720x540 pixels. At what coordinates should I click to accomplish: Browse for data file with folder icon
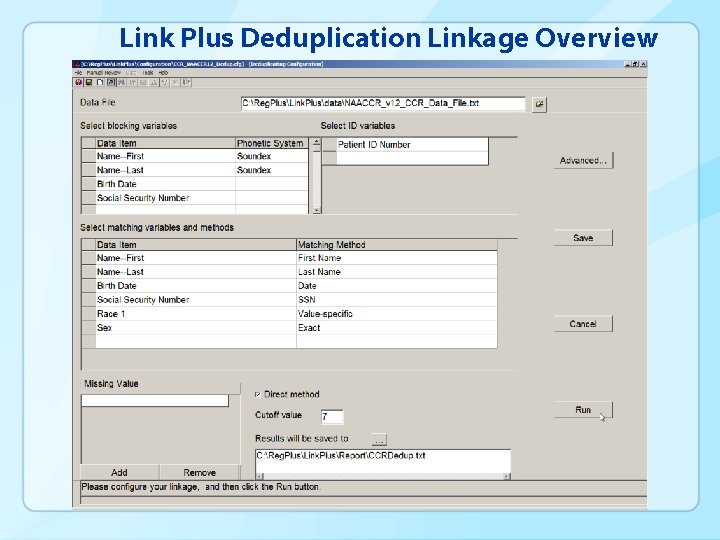[539, 104]
